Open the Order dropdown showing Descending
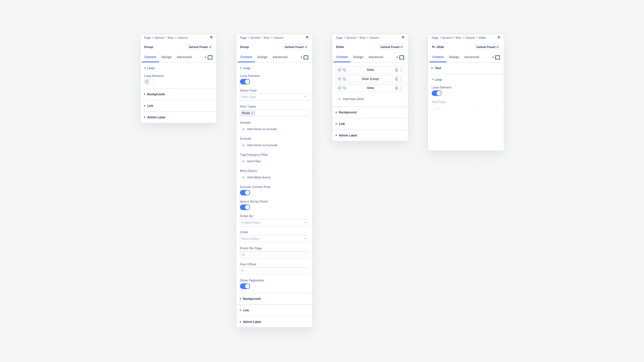Image resolution: width=644 pixels, height=362 pixels. pyautogui.click(x=274, y=239)
